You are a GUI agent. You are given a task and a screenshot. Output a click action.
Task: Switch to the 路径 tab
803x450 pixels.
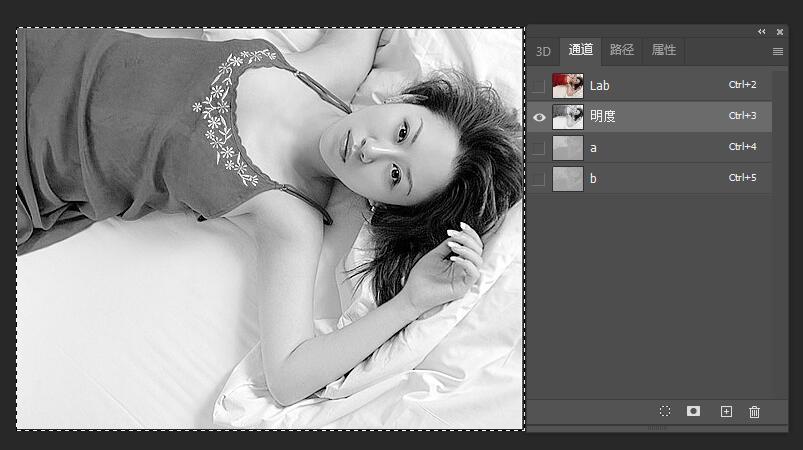point(622,50)
